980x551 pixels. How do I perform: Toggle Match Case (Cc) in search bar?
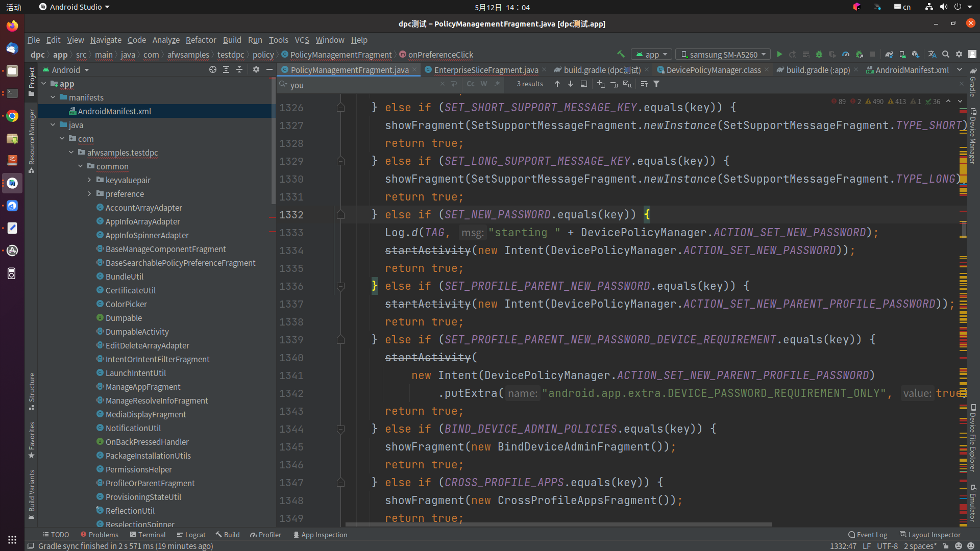[471, 84]
